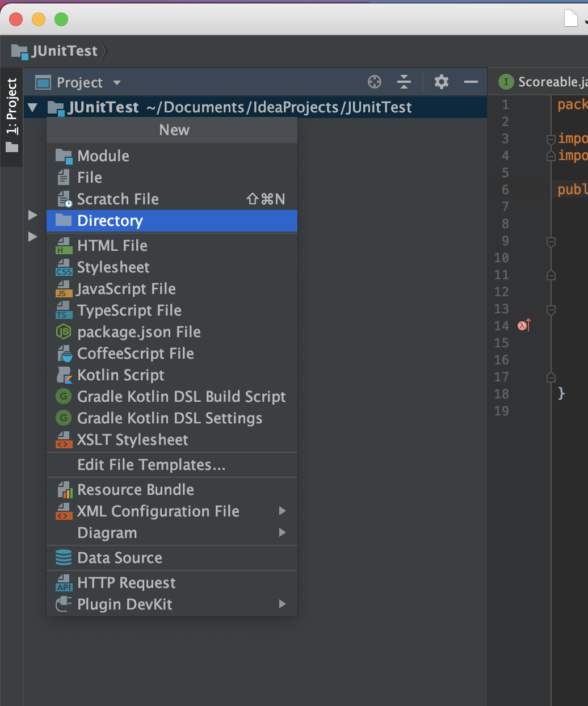Select Directory in the New menu

(x=171, y=221)
